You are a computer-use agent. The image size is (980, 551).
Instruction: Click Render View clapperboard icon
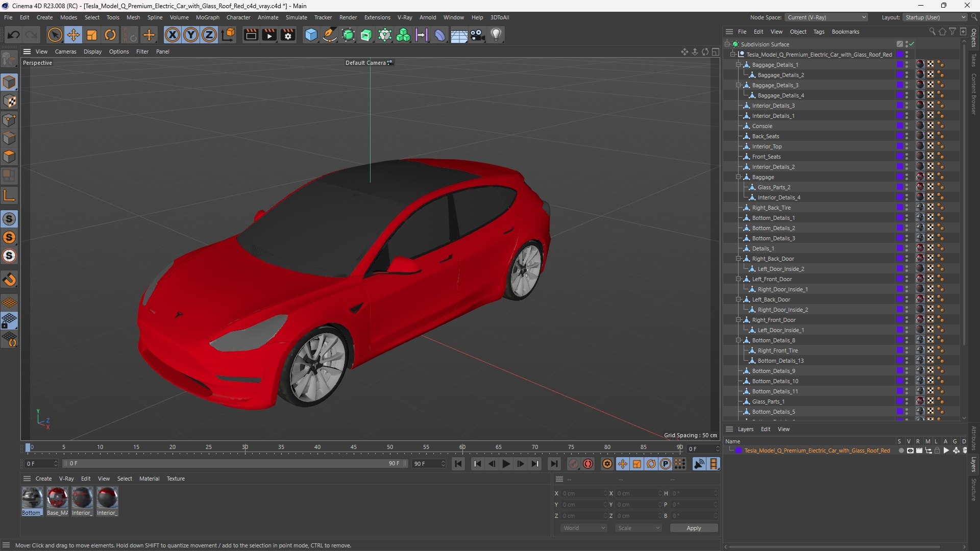[x=251, y=35]
